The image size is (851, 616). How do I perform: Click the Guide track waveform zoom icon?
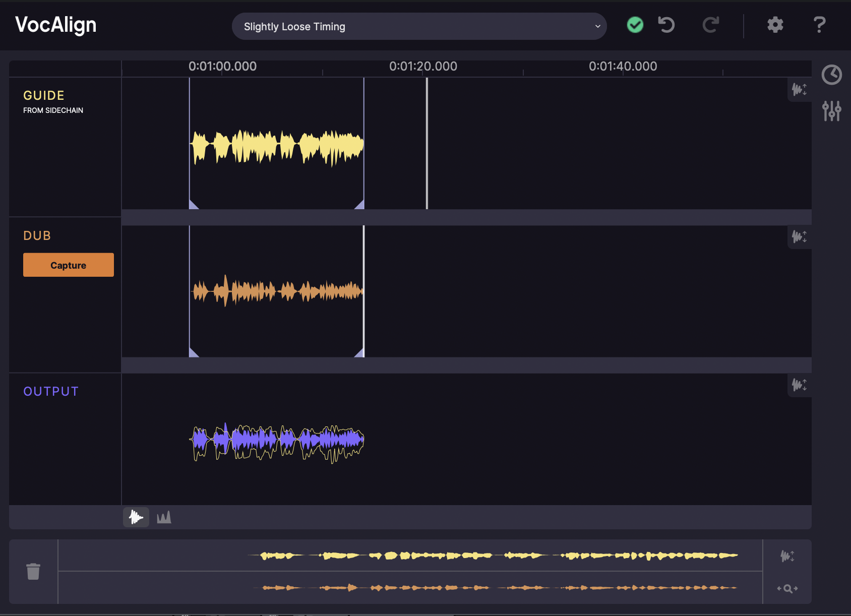[x=800, y=90]
